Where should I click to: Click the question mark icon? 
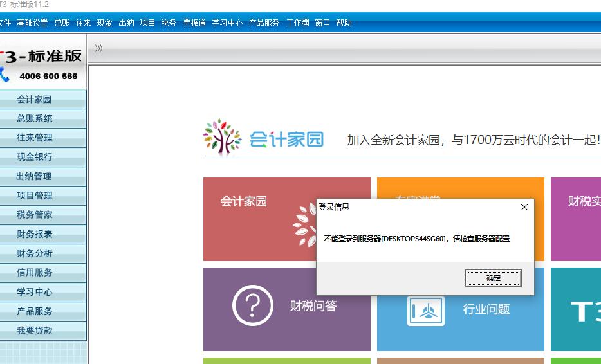coord(253,305)
